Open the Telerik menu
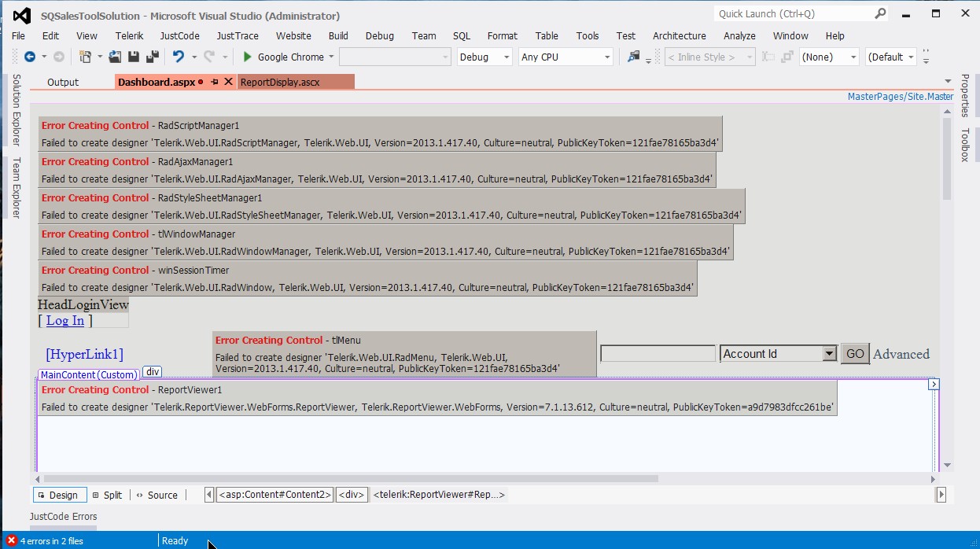The width and height of the screenshot is (980, 549). pyautogui.click(x=128, y=35)
